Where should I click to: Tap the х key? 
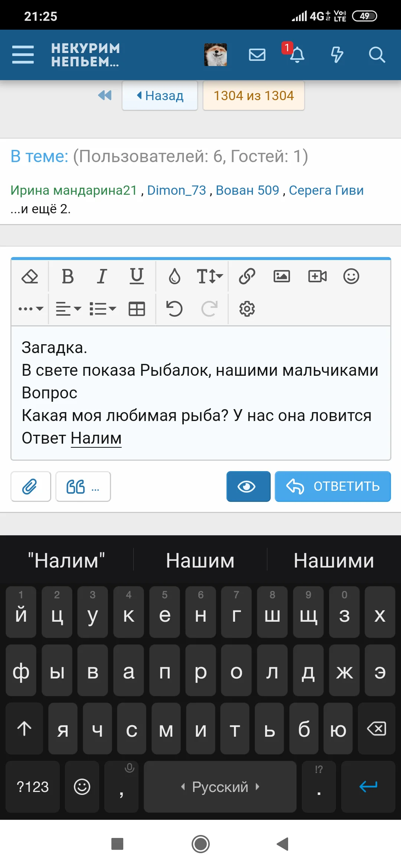click(x=380, y=612)
